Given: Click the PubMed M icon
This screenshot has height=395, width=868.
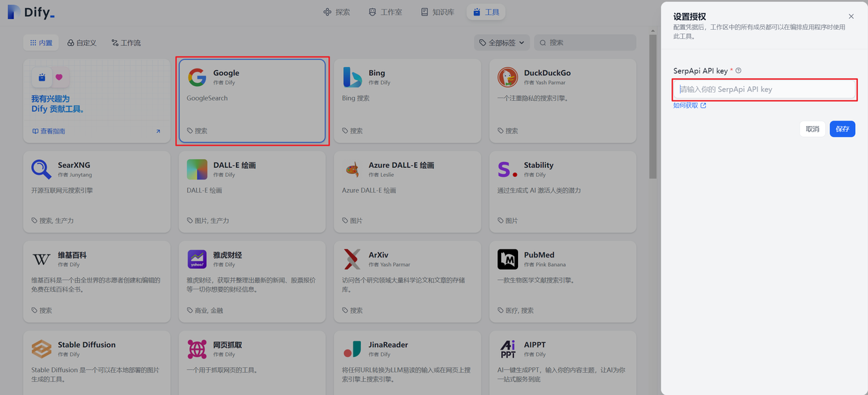Looking at the screenshot, I should pyautogui.click(x=508, y=259).
